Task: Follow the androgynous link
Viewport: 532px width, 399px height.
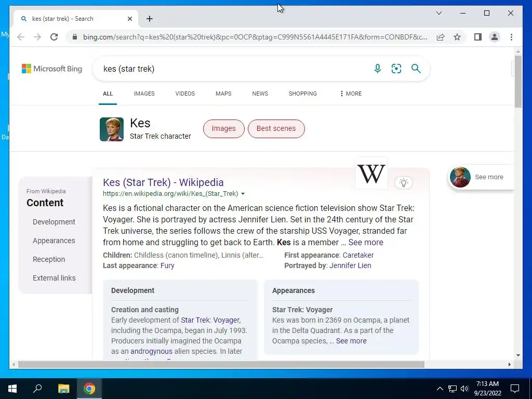Action: (x=151, y=352)
